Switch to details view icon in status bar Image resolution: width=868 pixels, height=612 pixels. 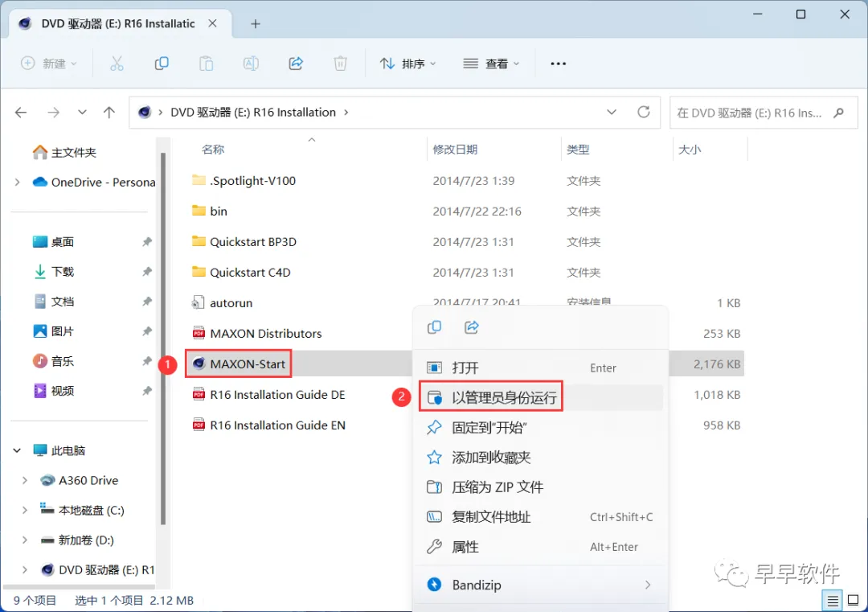pyautogui.click(x=832, y=600)
